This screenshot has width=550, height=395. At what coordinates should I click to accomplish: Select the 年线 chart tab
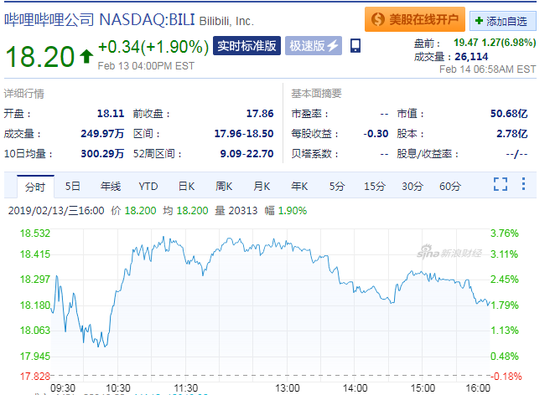110,186
